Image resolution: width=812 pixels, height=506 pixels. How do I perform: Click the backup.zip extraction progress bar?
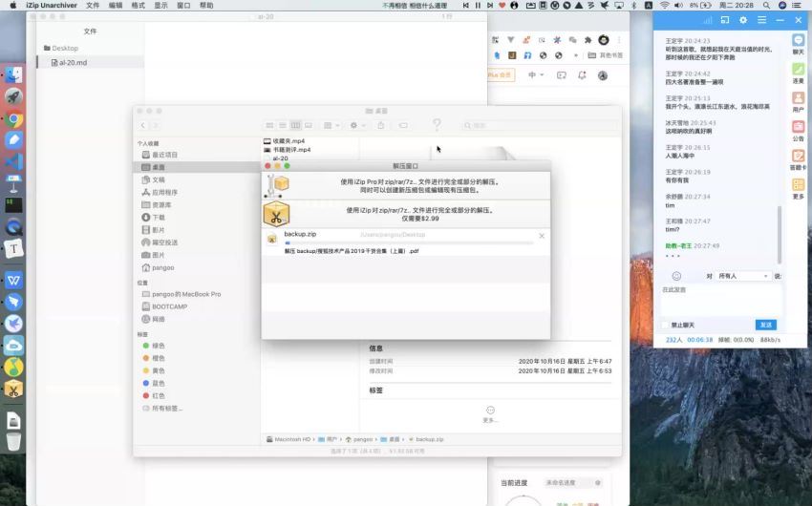point(409,242)
